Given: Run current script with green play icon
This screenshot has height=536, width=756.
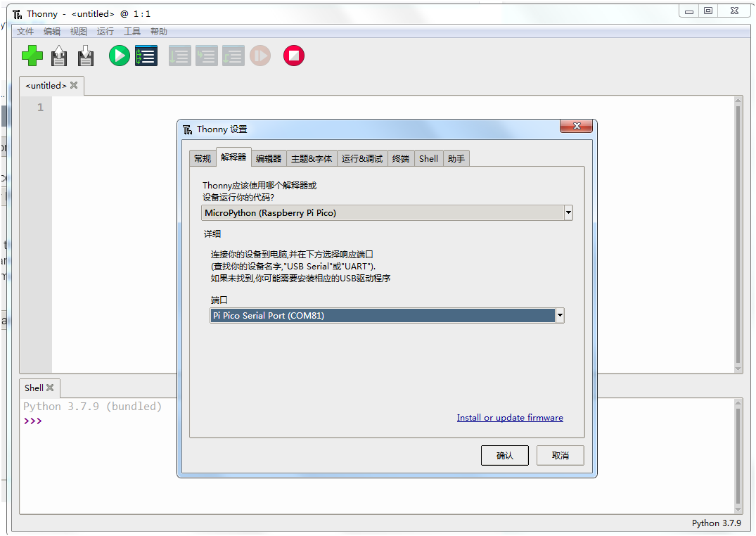Looking at the screenshot, I should click(119, 56).
